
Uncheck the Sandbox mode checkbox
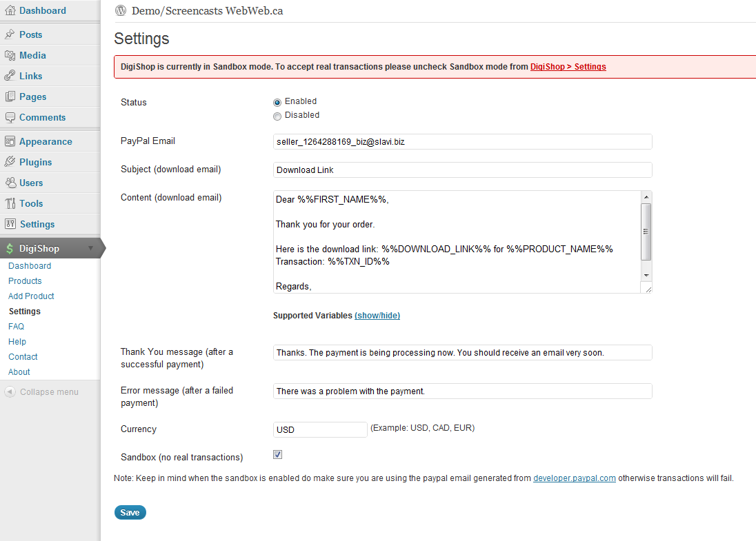coord(278,455)
